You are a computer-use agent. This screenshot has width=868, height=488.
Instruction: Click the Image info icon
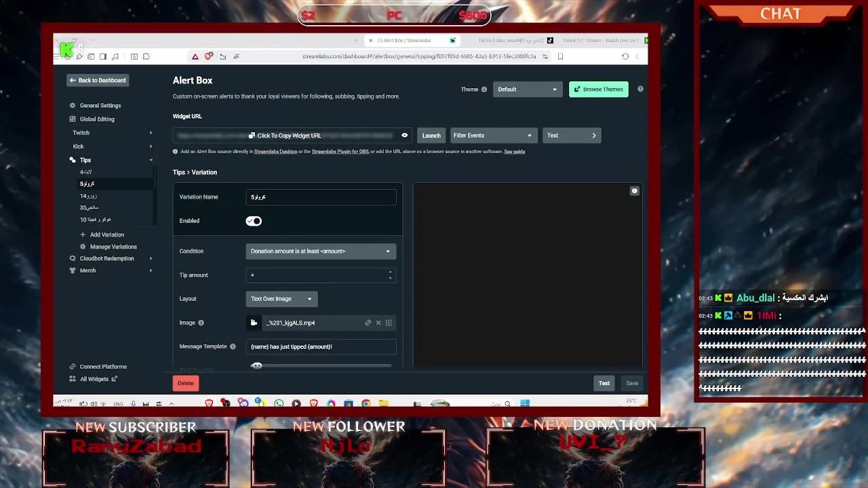(201, 323)
